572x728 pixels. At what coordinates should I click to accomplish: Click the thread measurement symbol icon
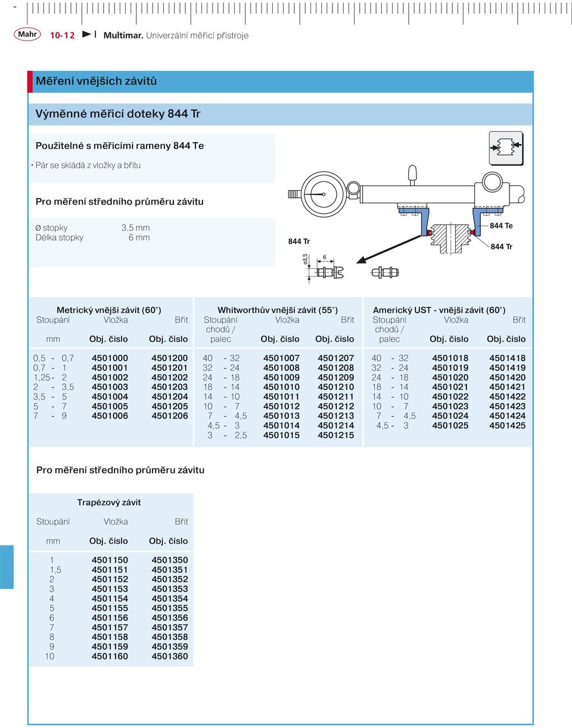point(506,148)
